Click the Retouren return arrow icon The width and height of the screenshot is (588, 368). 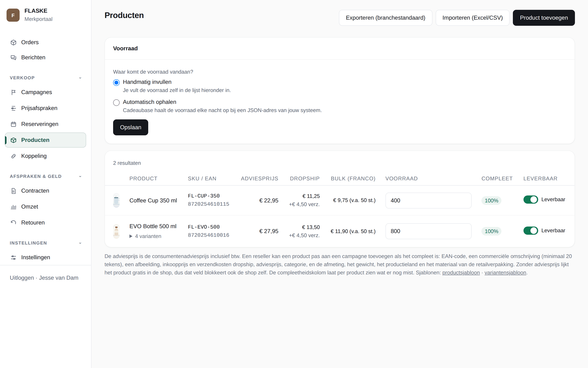coord(14,223)
